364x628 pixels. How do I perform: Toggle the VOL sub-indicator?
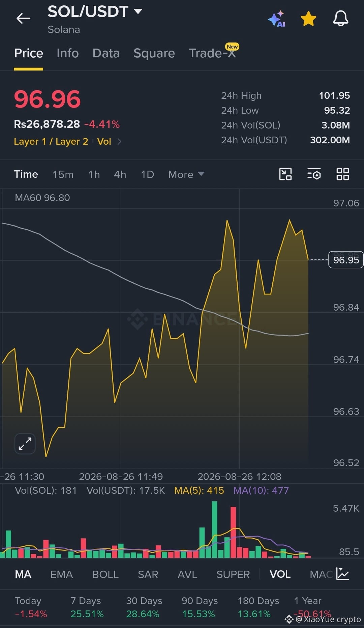click(x=280, y=574)
